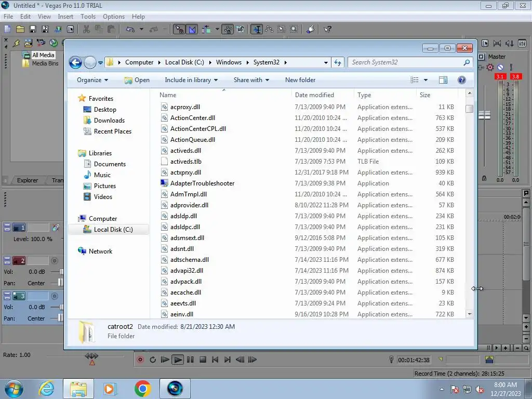Sort by the Date modified column
532x399 pixels.
click(323, 95)
